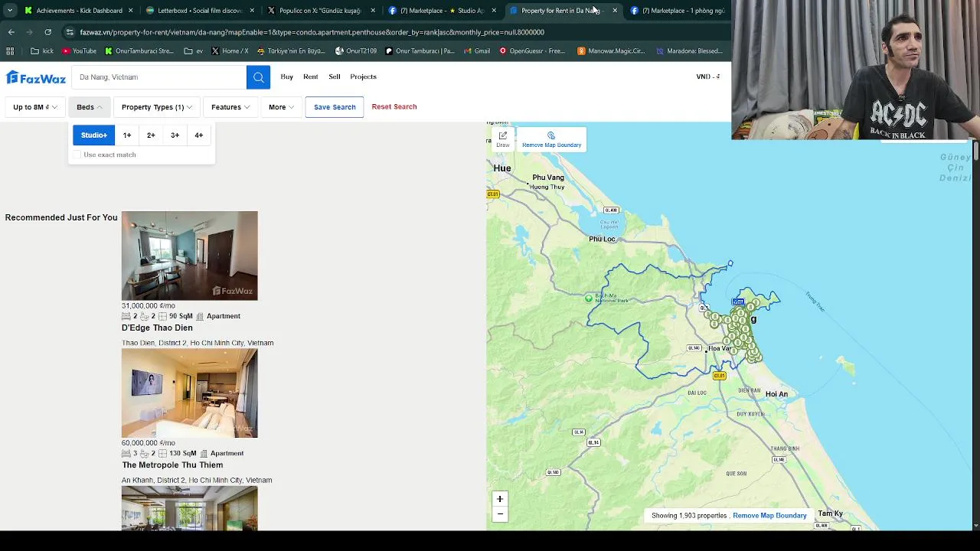Image resolution: width=980 pixels, height=551 pixels.
Task: Collapse the Beds dropdown
Action: tap(90, 107)
